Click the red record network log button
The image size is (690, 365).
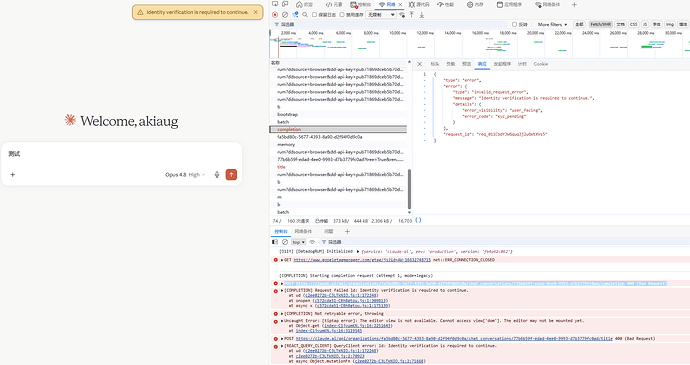click(275, 15)
